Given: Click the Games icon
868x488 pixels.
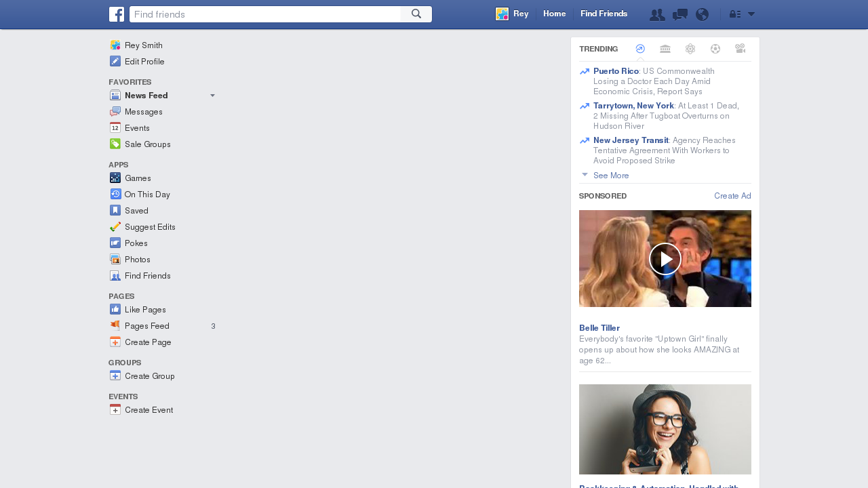Looking at the screenshot, I should pyautogui.click(x=115, y=178).
